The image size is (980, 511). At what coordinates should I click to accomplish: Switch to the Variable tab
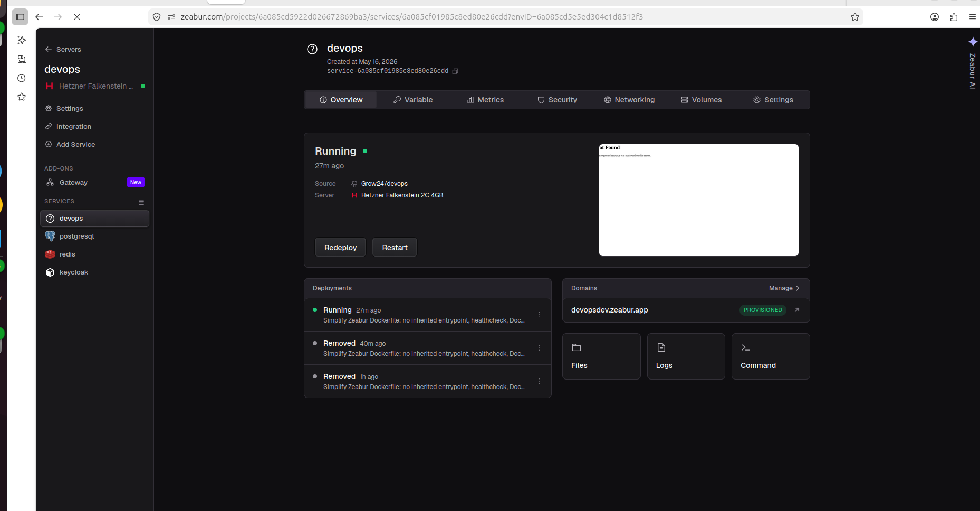[413, 100]
